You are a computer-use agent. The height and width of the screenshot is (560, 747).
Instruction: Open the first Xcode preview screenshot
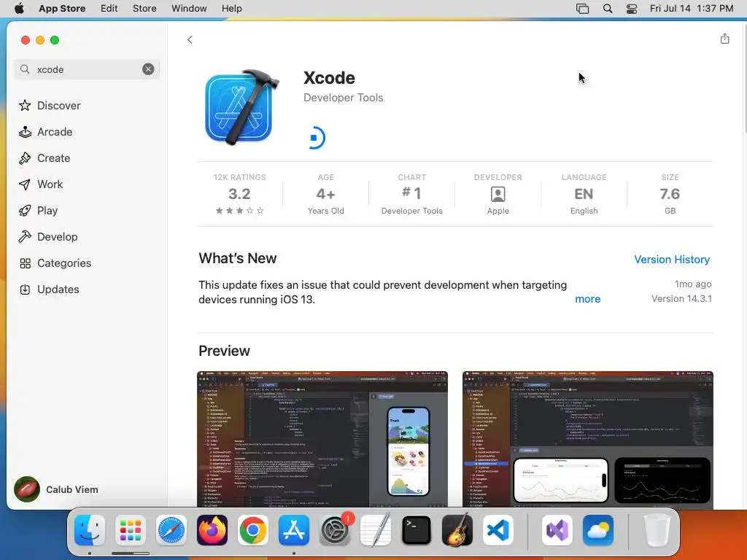(322, 439)
